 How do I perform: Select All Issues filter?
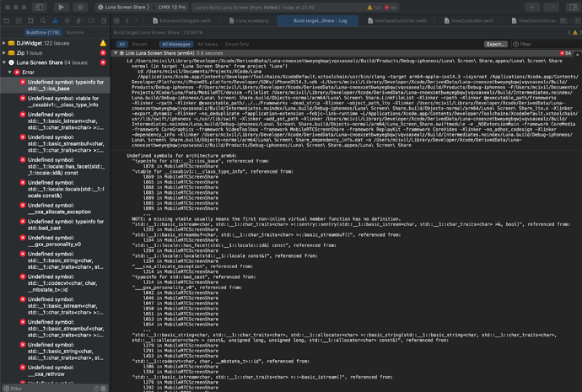[x=207, y=44]
